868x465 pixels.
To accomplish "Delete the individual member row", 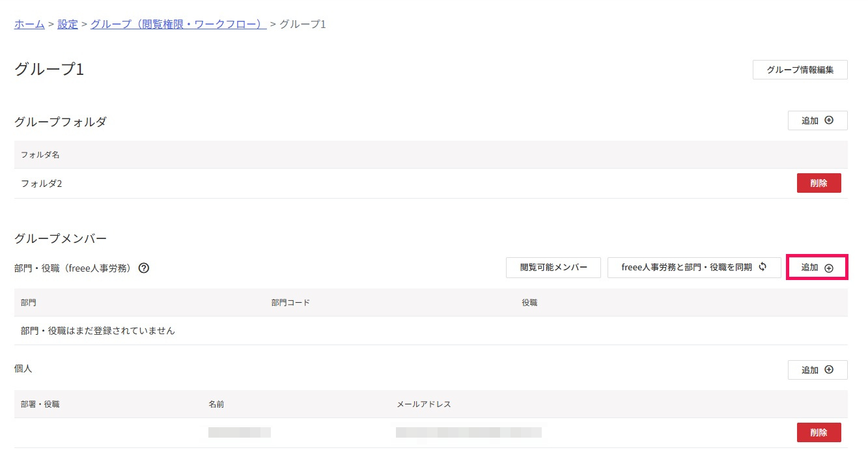I will tap(819, 432).
